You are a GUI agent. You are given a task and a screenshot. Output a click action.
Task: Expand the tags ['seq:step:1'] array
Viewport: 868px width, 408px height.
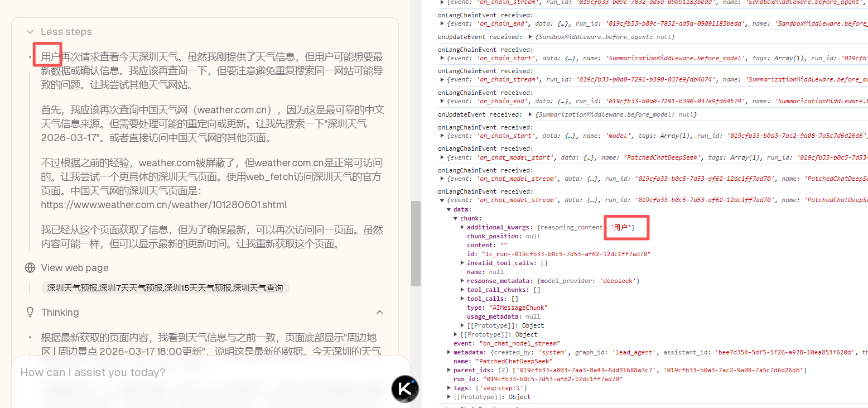tap(450, 388)
